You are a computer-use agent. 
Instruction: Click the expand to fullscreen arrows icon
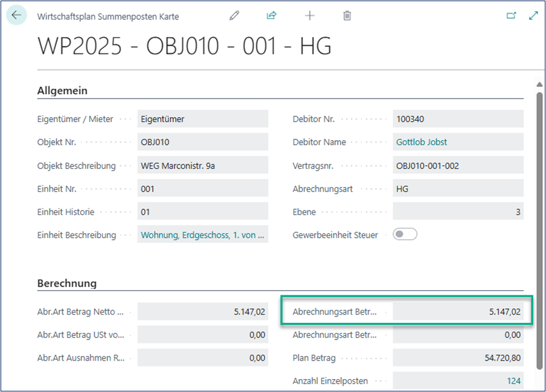click(x=533, y=16)
